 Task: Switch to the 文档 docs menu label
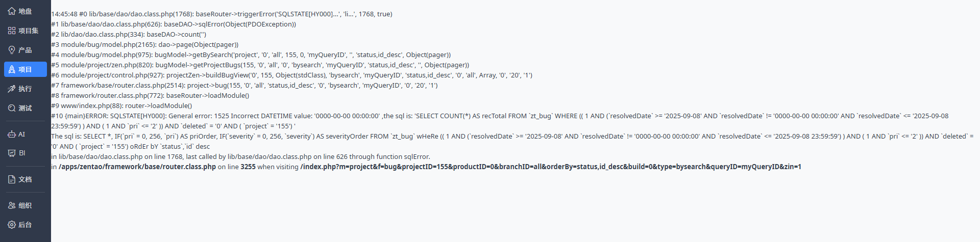pyautogui.click(x=25, y=179)
